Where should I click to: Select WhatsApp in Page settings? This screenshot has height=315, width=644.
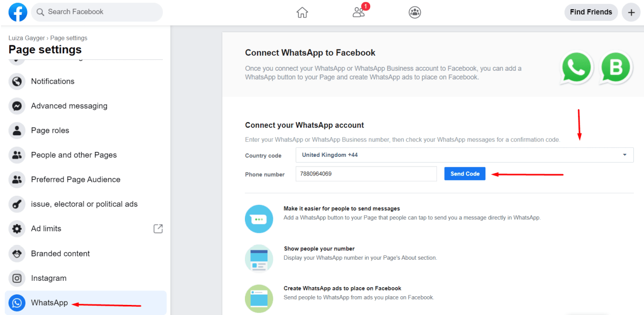85,303
